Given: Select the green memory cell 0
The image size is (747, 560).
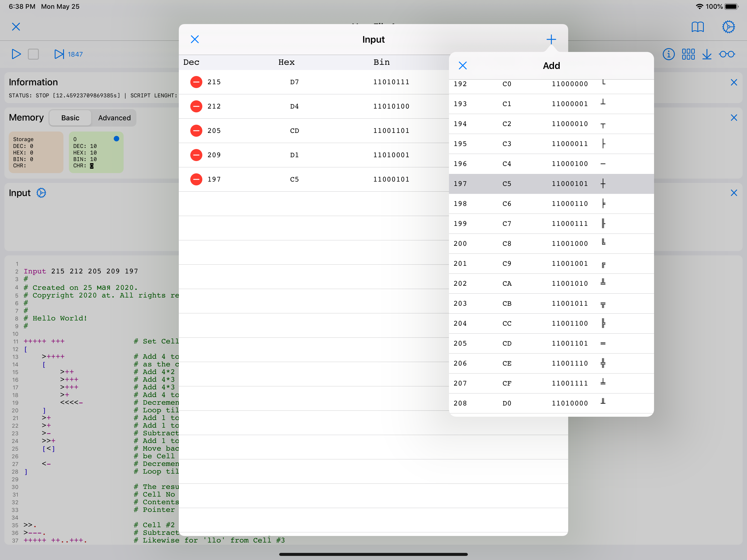Looking at the screenshot, I should tap(96, 152).
